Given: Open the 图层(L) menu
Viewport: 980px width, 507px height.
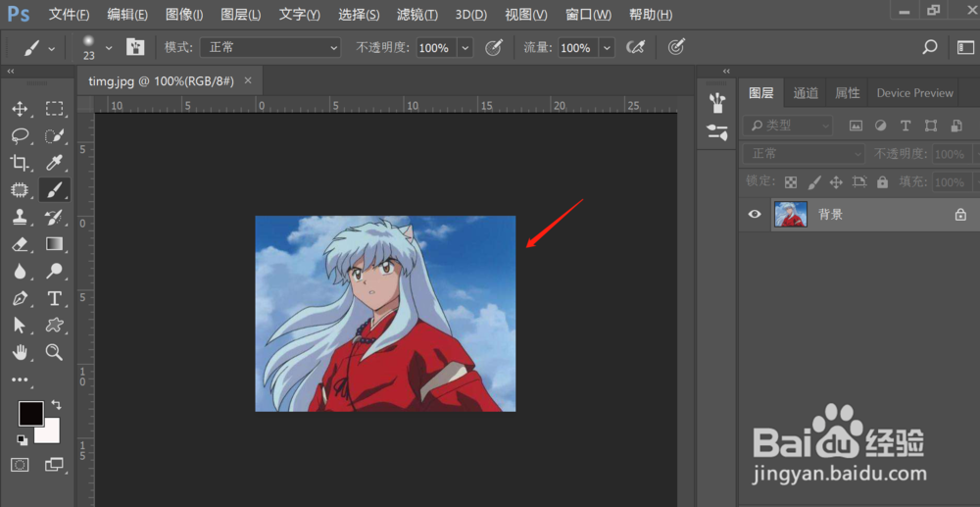Looking at the screenshot, I should [x=241, y=15].
